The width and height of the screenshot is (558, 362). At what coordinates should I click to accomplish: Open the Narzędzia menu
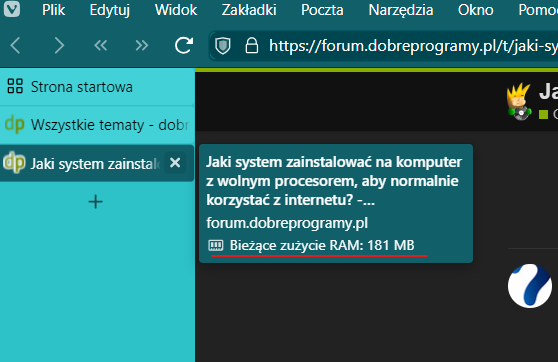pyautogui.click(x=401, y=10)
